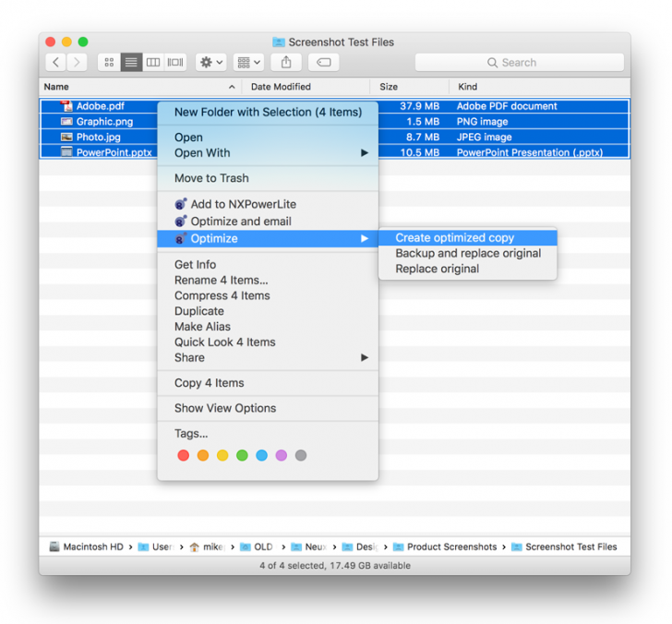The image size is (672, 624).
Task: Apply the blue tag color
Action: pyautogui.click(x=262, y=455)
